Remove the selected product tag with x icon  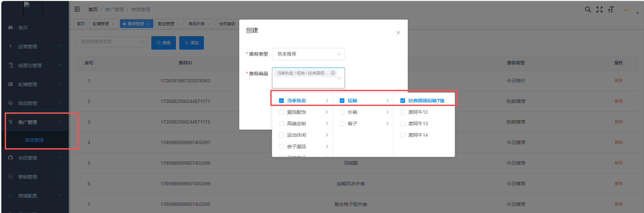point(333,73)
